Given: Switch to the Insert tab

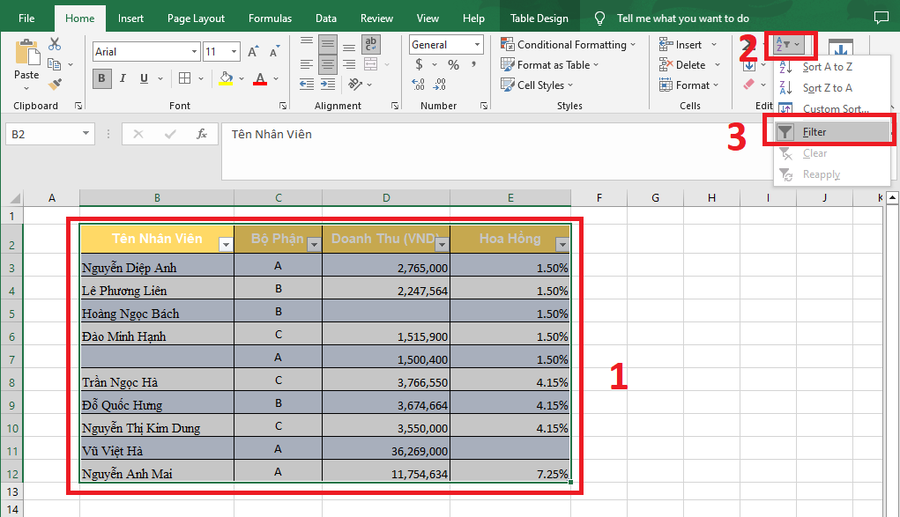Looking at the screenshot, I should (130, 18).
